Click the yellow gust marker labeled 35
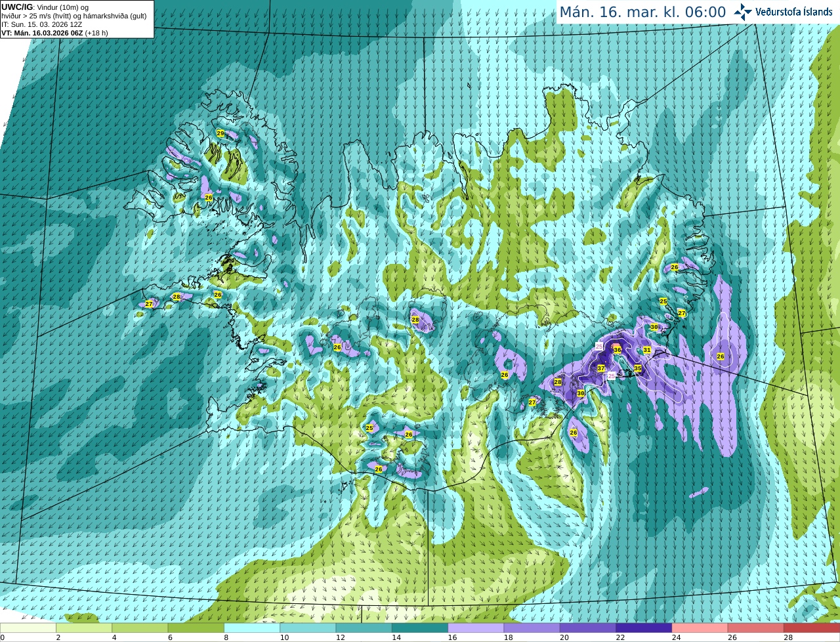This screenshot has width=840, height=642. pyautogui.click(x=638, y=368)
